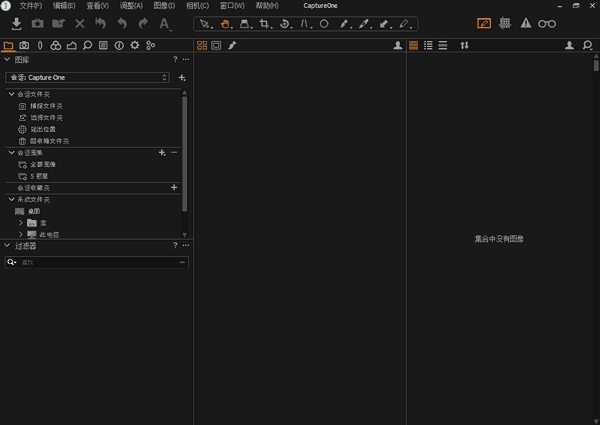This screenshot has height=425, width=600.
Task: Collapse the 系统文件夹 section
Action: [11, 200]
